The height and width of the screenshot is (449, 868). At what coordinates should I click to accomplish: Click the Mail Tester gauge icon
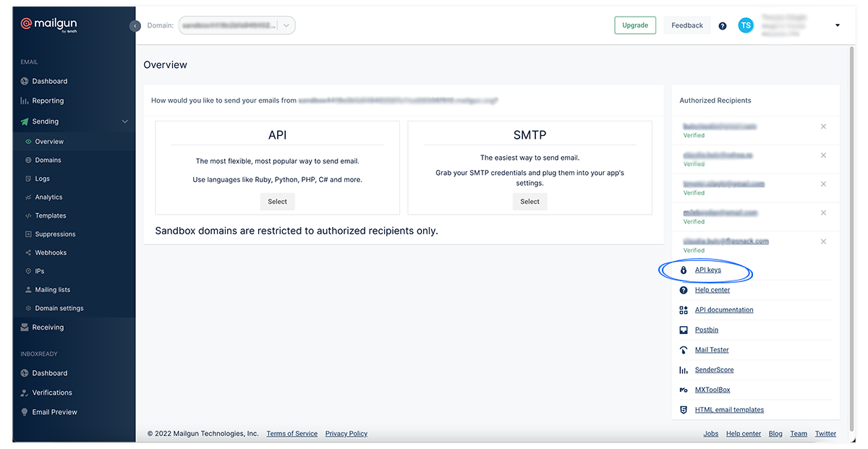(x=684, y=350)
